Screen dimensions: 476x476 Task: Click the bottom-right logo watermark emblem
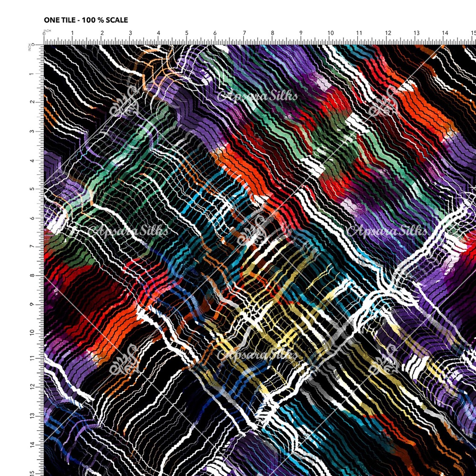383,359
